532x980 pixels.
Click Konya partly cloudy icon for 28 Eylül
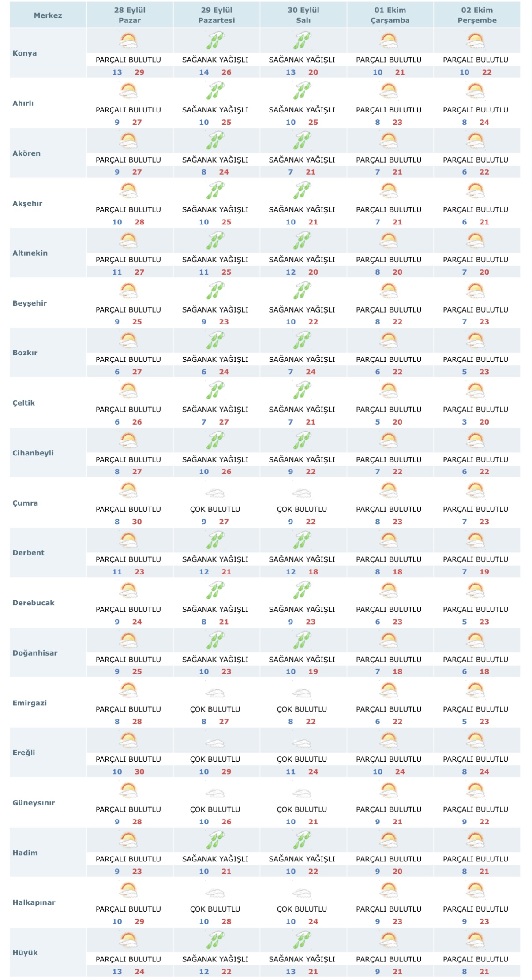coord(128,41)
